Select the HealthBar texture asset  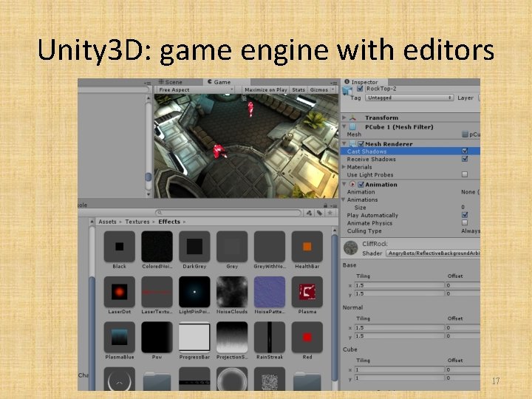click(307, 247)
